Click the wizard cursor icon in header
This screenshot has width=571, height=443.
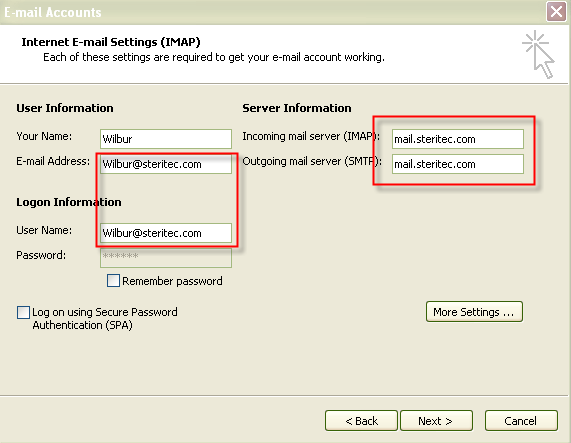(x=539, y=55)
